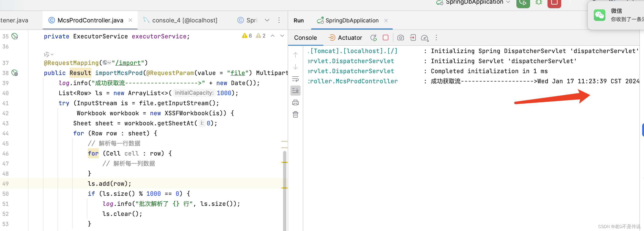Click the .[Tomcat].[localhost].[/] logger link
Screen dimensions: 644x231
pos(353,51)
